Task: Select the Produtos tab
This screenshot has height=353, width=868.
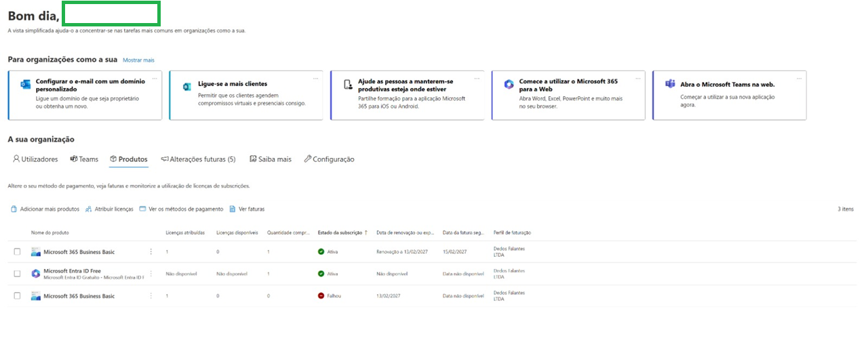Action: click(x=128, y=159)
